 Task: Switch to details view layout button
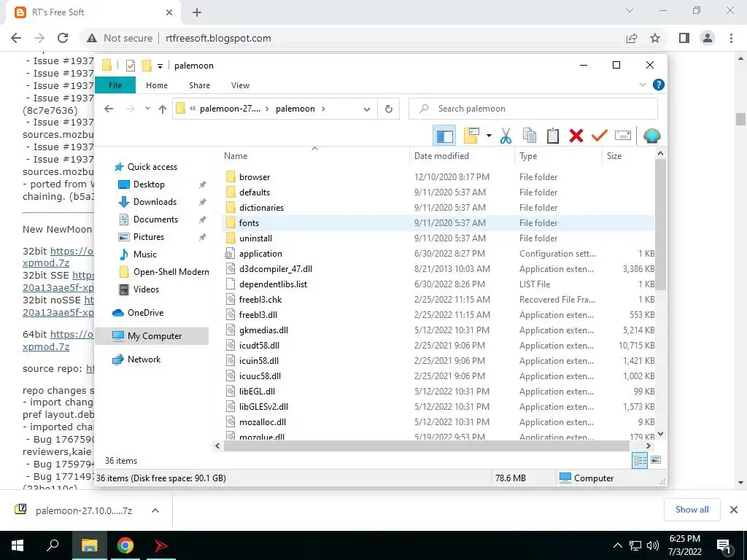click(640, 460)
